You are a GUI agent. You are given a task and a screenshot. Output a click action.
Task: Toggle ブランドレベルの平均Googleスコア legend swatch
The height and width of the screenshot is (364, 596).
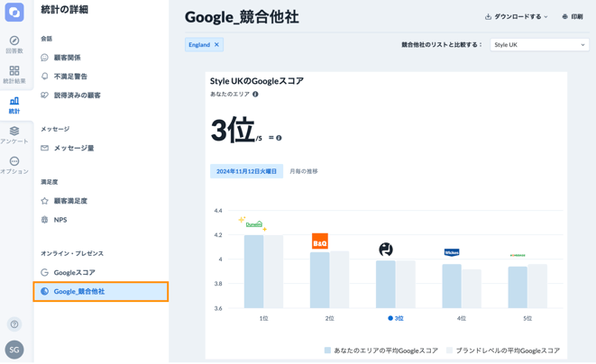(449, 350)
